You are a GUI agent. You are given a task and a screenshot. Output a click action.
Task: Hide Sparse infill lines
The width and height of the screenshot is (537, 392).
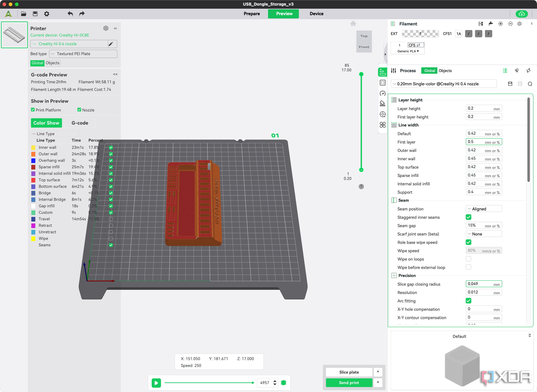coord(111,167)
